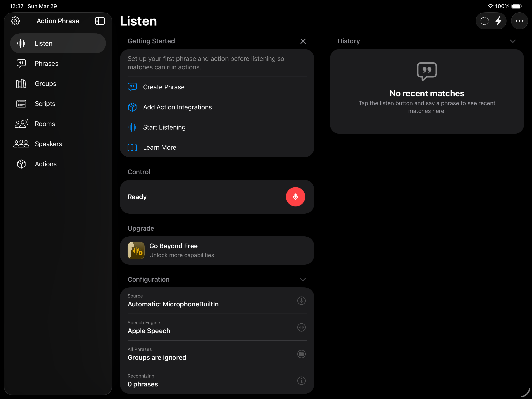Viewport: 532px width, 399px height.
Task: Open Rooms in the sidebar
Action: (x=45, y=124)
